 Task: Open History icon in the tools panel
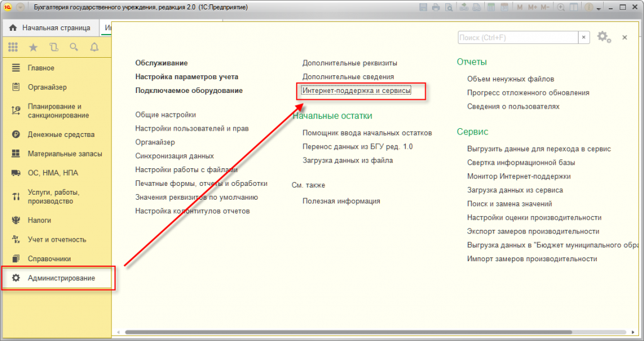(54, 47)
